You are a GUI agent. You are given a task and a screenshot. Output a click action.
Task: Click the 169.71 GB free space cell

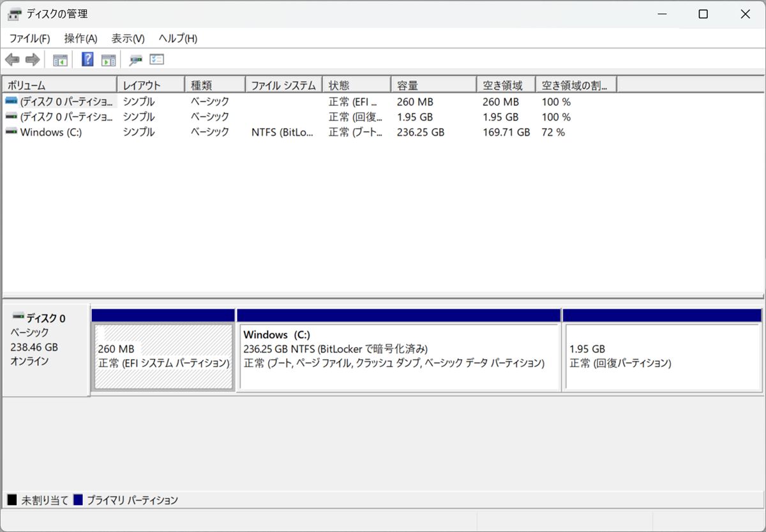click(x=506, y=132)
